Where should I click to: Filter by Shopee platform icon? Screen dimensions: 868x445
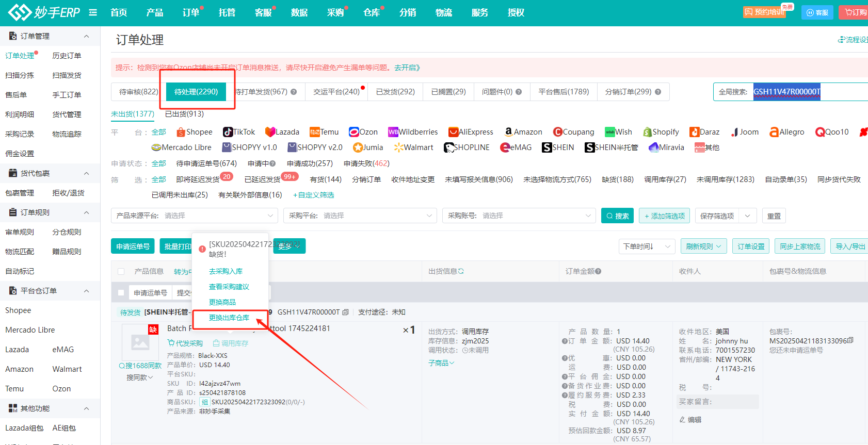click(x=181, y=132)
